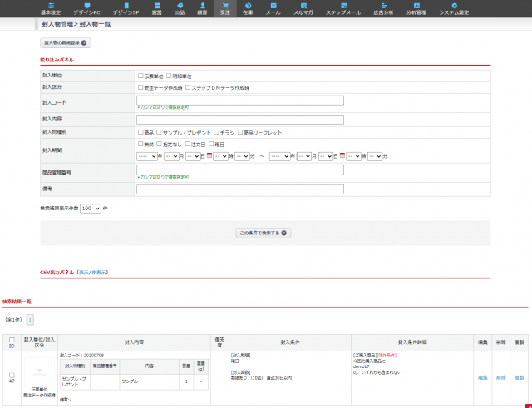Open the end year dropdown for 封入期間
The height and width of the screenshot is (408, 532).
[x=278, y=156]
